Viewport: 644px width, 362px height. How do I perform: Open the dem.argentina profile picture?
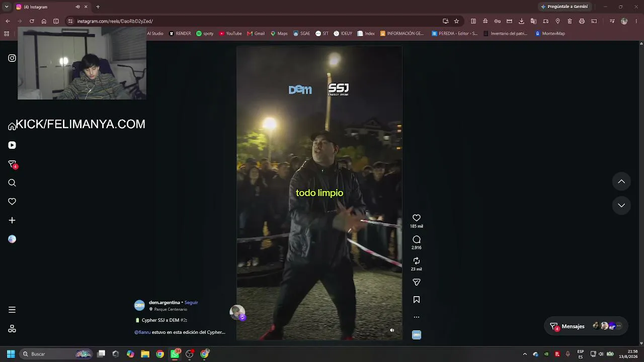(x=139, y=305)
